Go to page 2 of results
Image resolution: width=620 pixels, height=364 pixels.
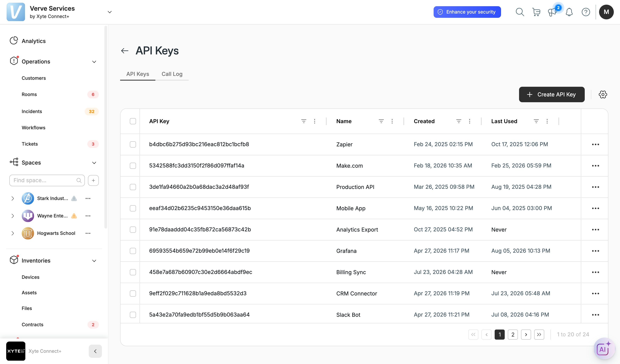tap(513, 335)
